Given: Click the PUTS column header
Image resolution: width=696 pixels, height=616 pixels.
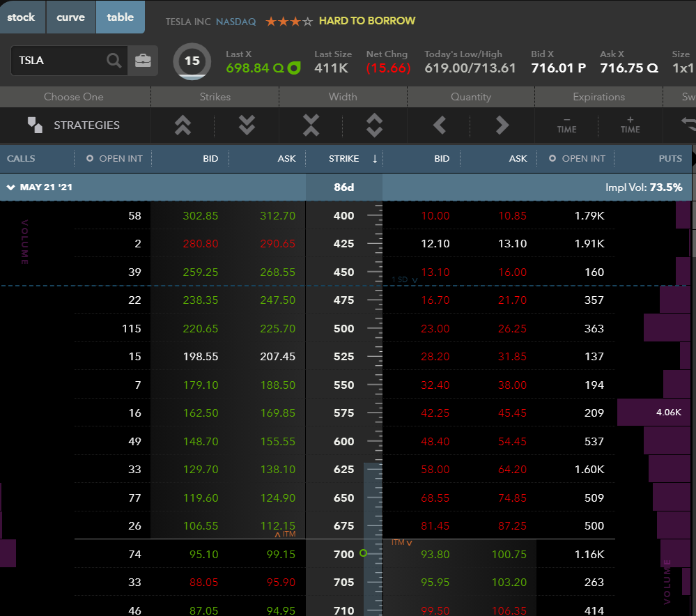Looking at the screenshot, I should click(670, 159).
